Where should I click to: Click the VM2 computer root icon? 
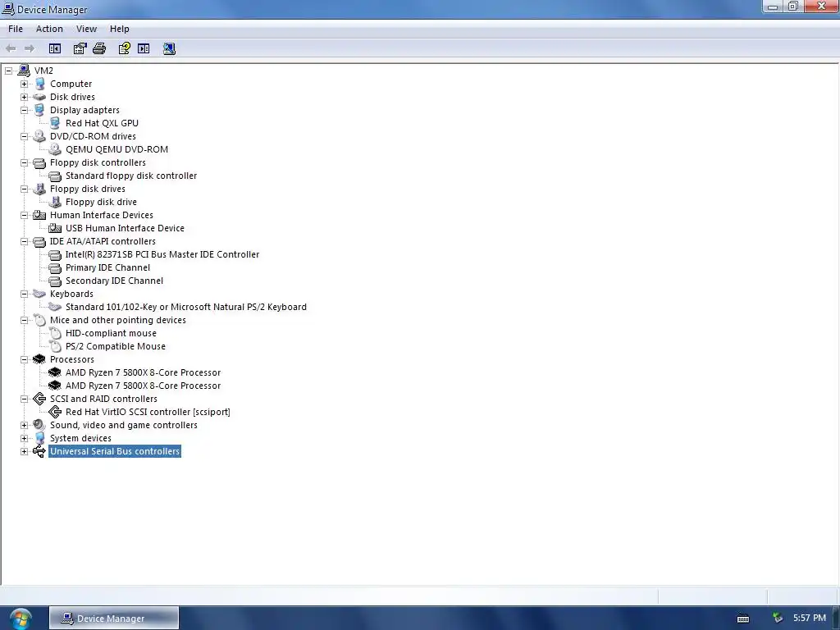tap(24, 71)
